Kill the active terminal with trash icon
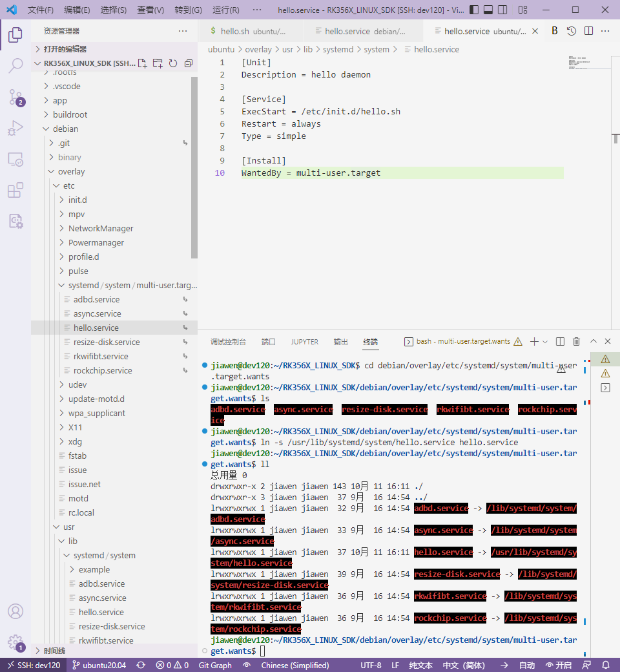 575,341
